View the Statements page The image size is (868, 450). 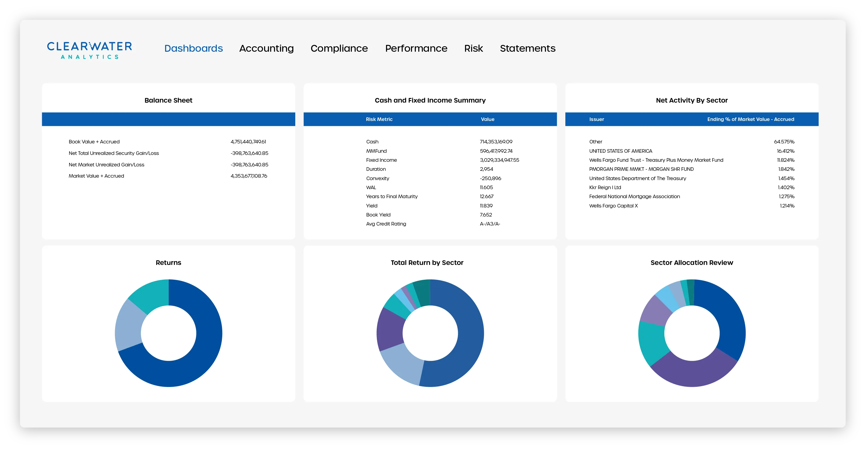pyautogui.click(x=527, y=48)
